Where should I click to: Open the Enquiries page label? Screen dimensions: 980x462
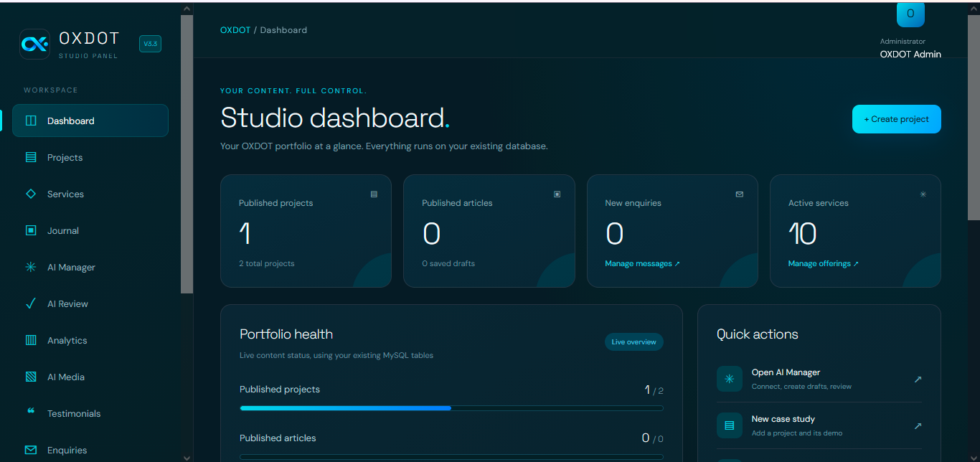(x=67, y=450)
